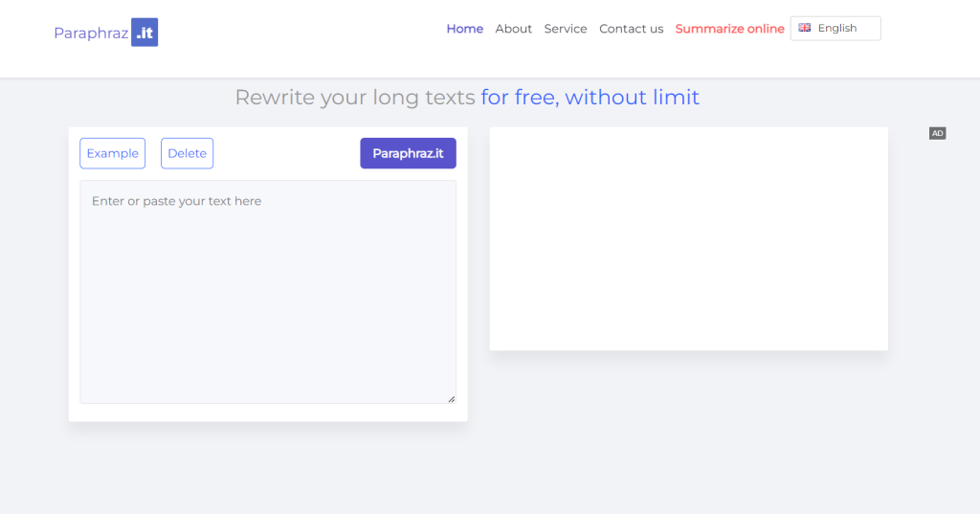Viewport: 980px width, 514px height.
Task: Load sample text with Example button
Action: coord(113,153)
